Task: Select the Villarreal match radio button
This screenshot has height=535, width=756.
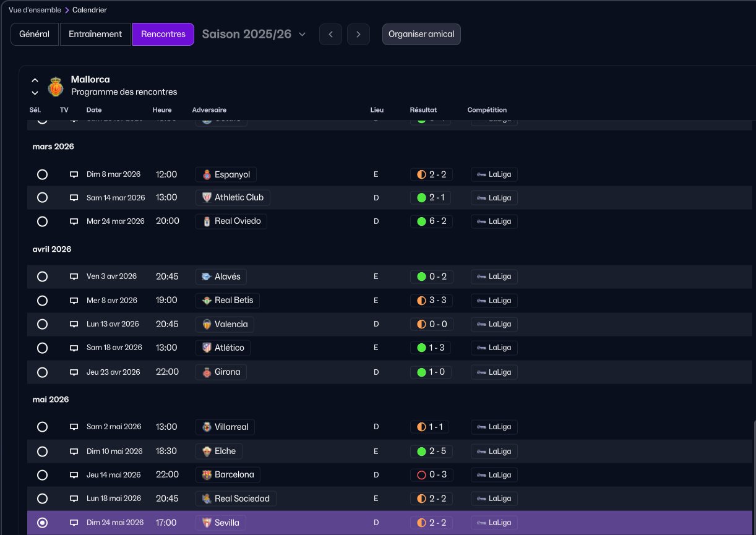Action: 42,427
